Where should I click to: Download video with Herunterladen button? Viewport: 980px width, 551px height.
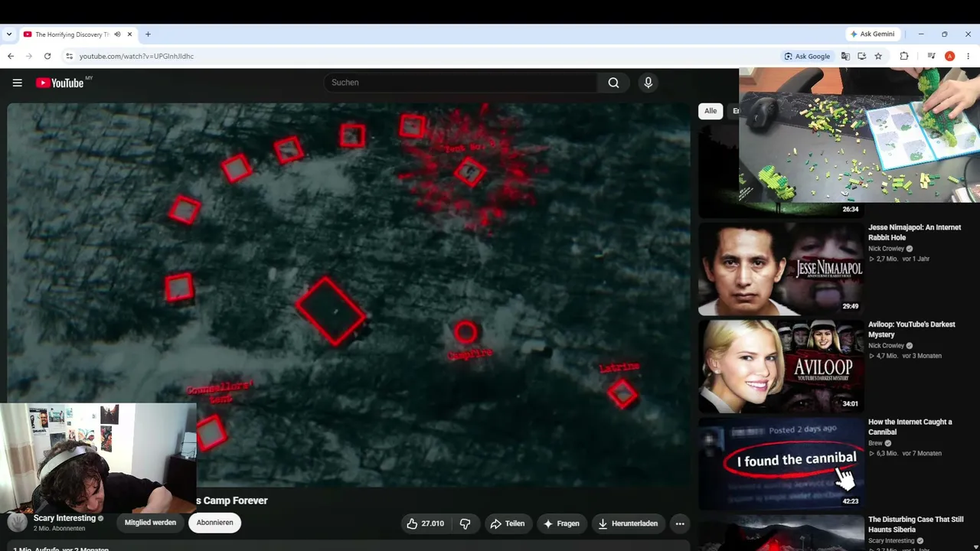[627, 523]
